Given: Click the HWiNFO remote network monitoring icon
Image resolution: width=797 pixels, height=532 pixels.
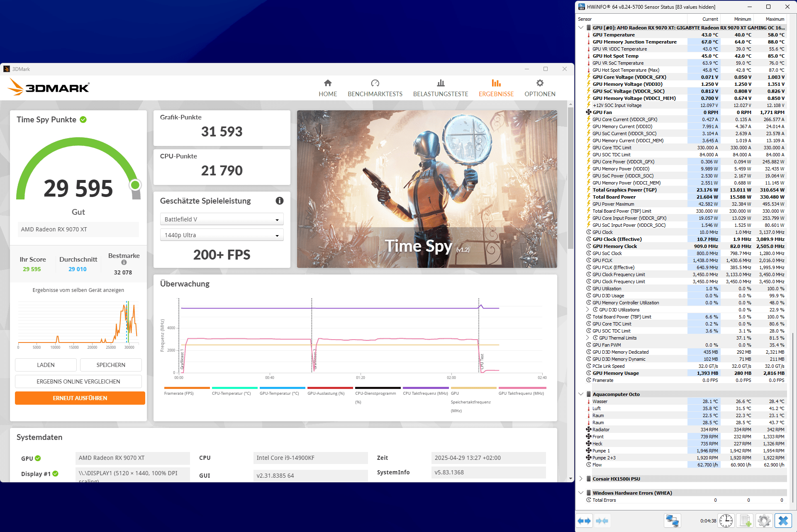Looking at the screenshot, I should [x=672, y=521].
